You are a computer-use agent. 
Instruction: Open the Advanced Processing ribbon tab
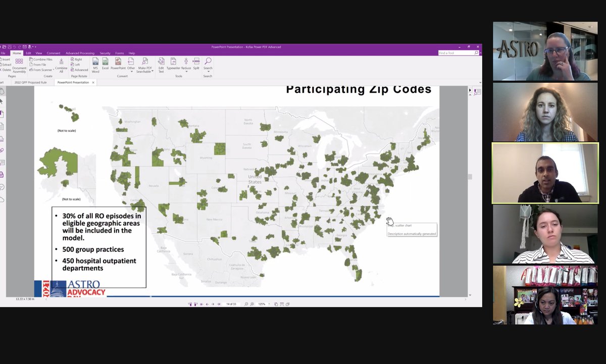(80, 53)
